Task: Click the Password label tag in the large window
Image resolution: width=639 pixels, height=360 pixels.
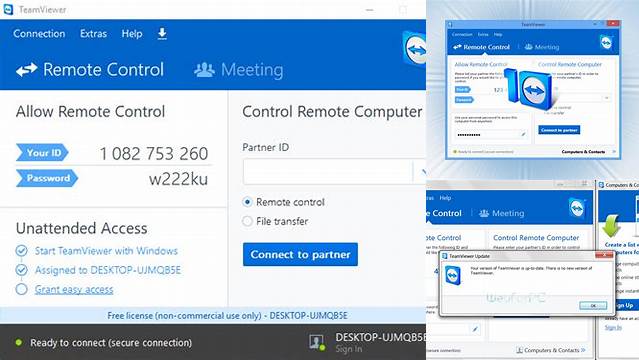Action: click(x=47, y=178)
